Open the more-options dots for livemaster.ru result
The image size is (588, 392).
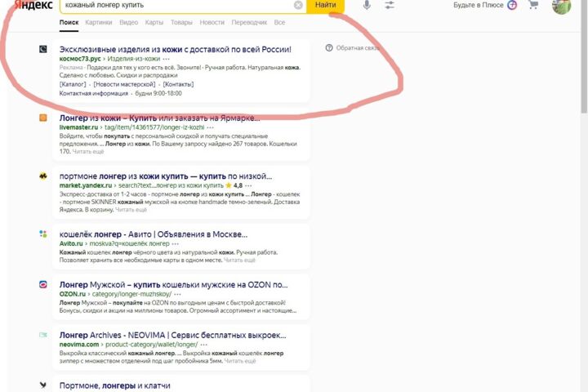click(x=211, y=127)
